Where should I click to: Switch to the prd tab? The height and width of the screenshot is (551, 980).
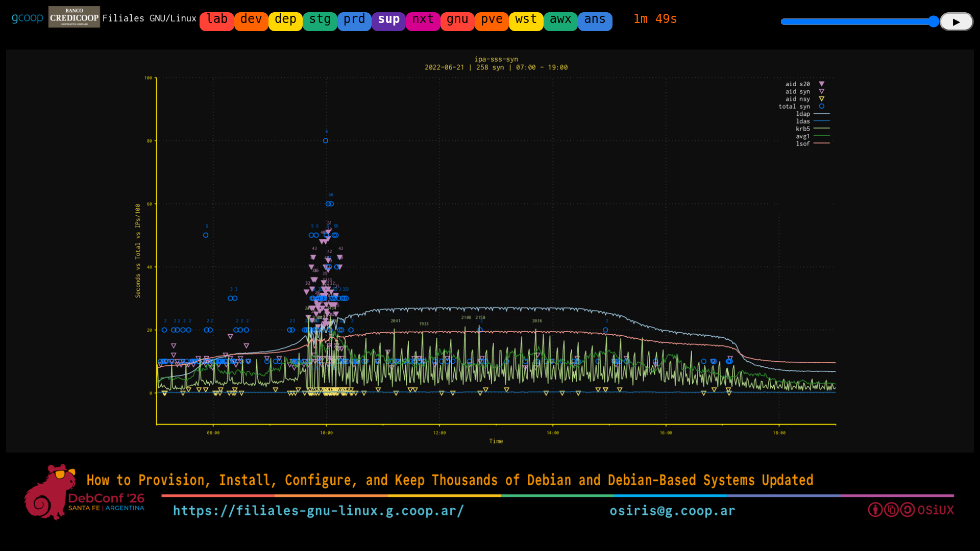354,21
